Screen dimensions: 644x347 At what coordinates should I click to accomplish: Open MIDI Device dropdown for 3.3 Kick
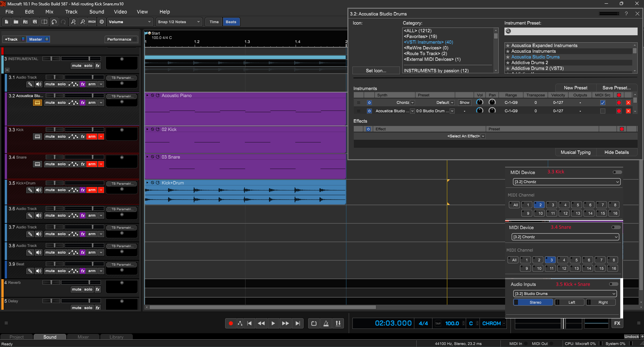(567, 182)
